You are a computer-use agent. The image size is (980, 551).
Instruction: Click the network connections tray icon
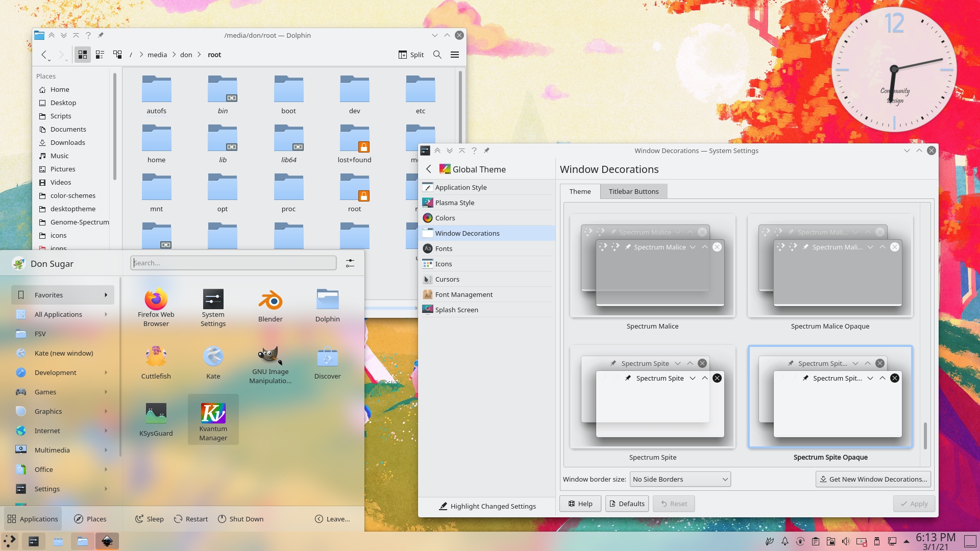[892, 541]
